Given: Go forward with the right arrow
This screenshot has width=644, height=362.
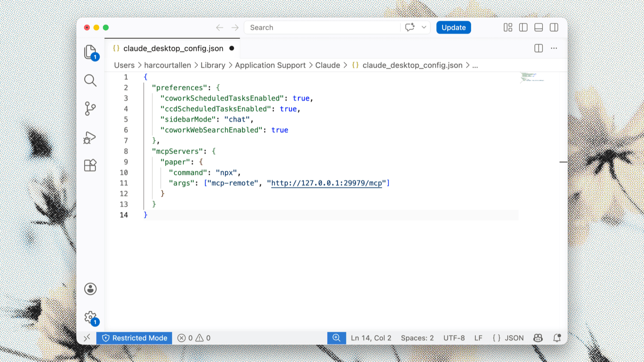Looking at the screenshot, I should click(x=235, y=27).
